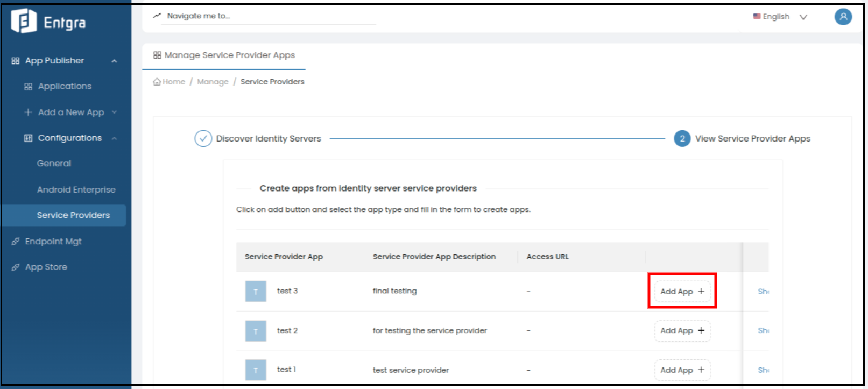Open the General configuration page
The height and width of the screenshot is (389, 868).
click(x=54, y=164)
